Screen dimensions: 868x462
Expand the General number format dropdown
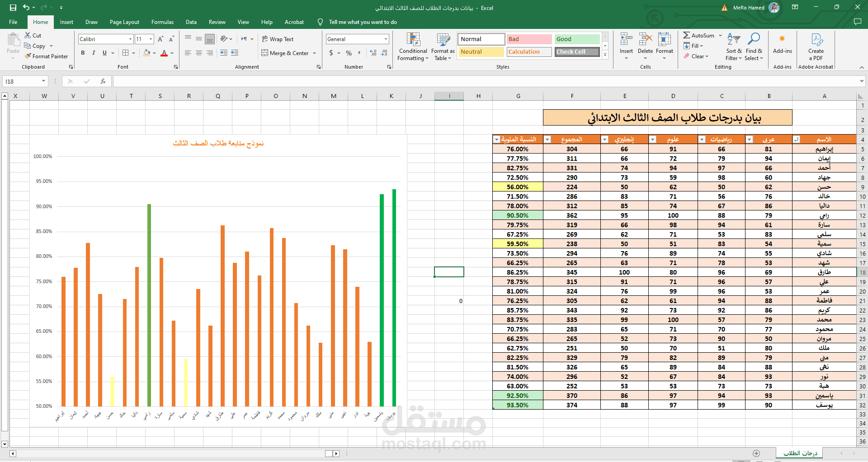(386, 39)
